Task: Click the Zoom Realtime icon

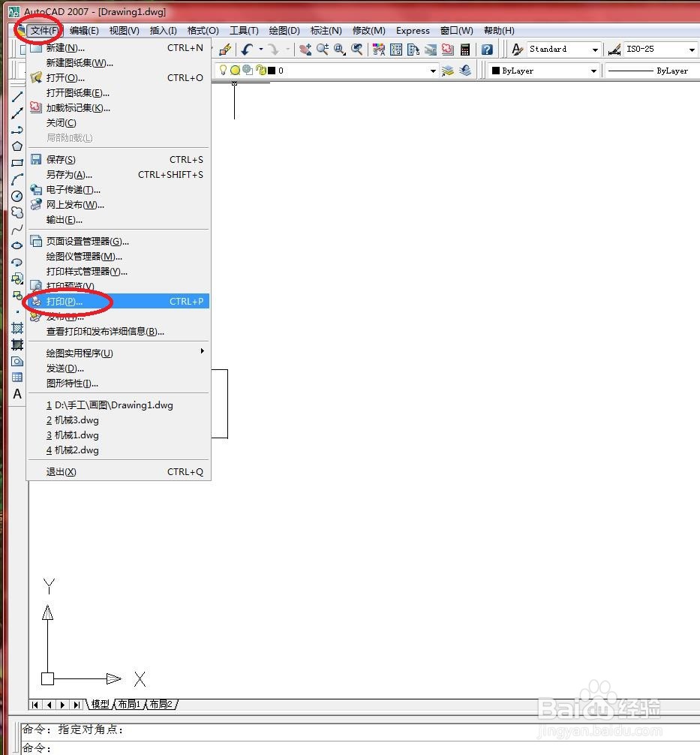Action: pyautogui.click(x=322, y=49)
